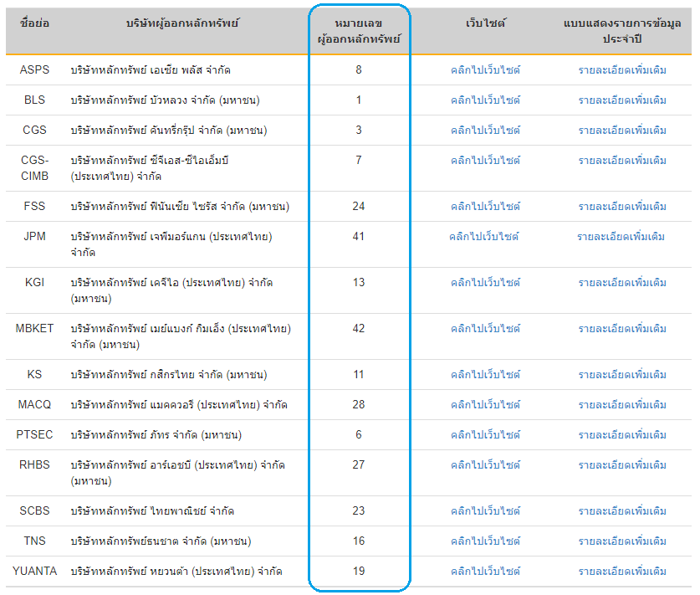This screenshot has height=595, width=700.
Task: View annual report details for ASPS
Action: [622, 70]
